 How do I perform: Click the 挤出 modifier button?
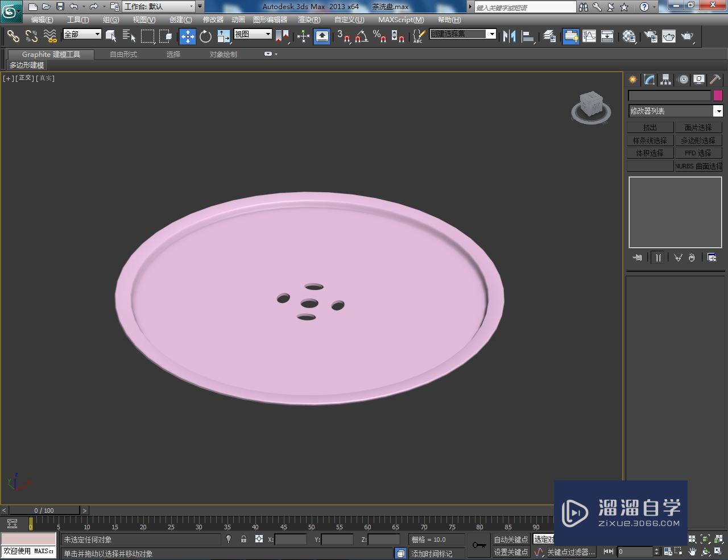(x=650, y=127)
